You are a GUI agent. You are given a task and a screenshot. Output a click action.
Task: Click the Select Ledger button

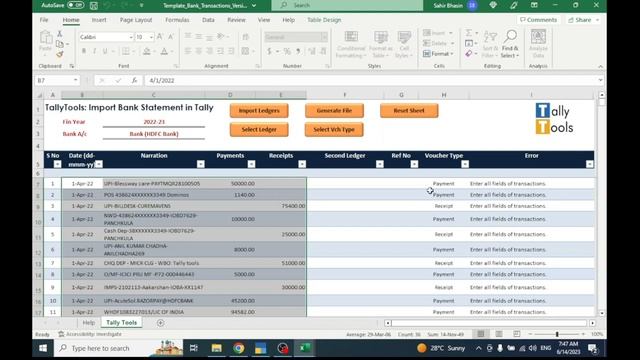pos(259,129)
